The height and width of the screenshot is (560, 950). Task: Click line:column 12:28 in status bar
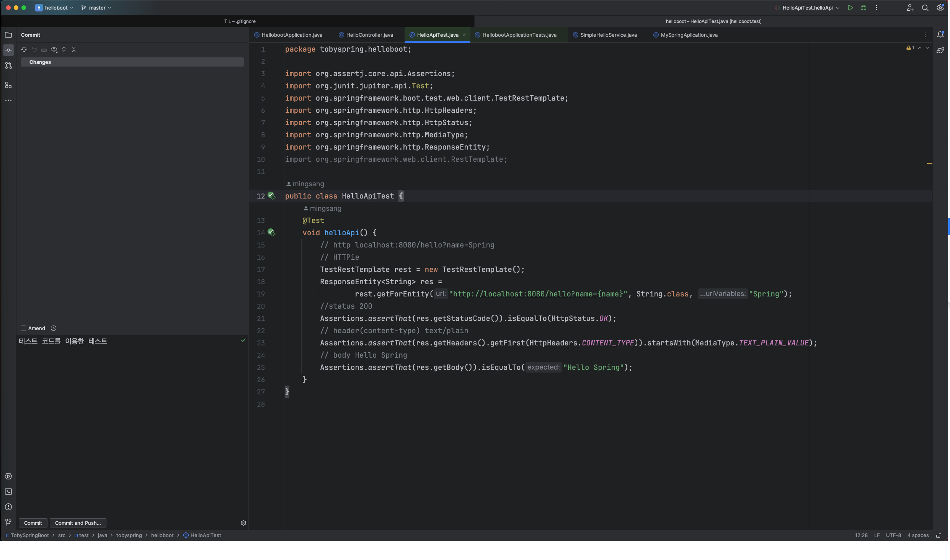coord(861,535)
